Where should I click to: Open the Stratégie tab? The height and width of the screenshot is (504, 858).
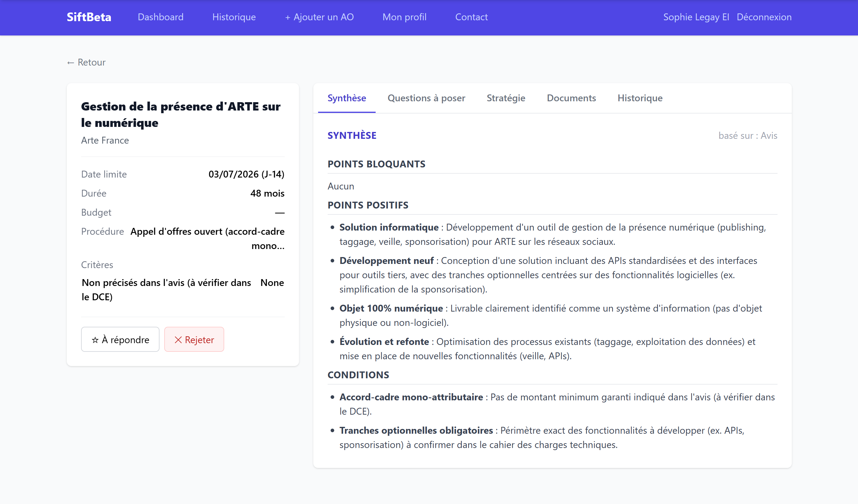[x=506, y=98]
